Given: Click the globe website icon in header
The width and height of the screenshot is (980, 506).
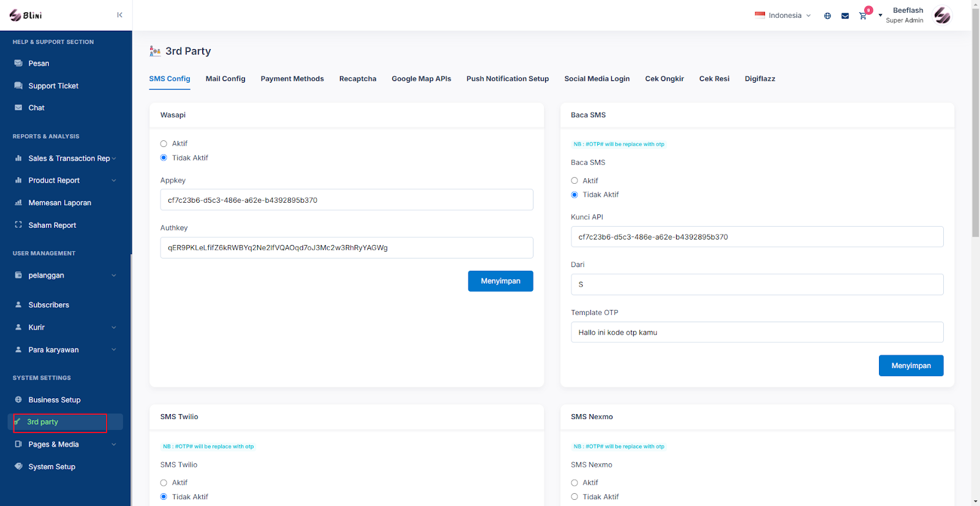Looking at the screenshot, I should tap(827, 16).
